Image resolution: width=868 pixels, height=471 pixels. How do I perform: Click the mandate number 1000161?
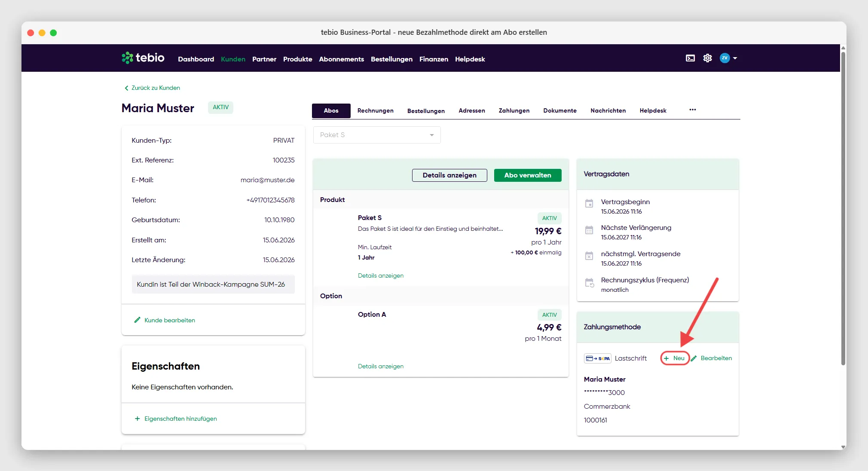595,420
